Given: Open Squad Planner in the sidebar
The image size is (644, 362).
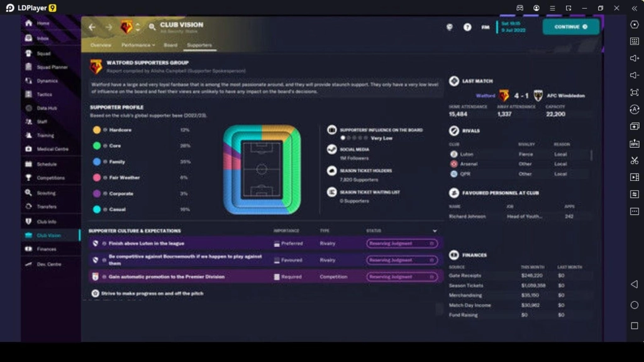Looking at the screenshot, I should point(52,67).
